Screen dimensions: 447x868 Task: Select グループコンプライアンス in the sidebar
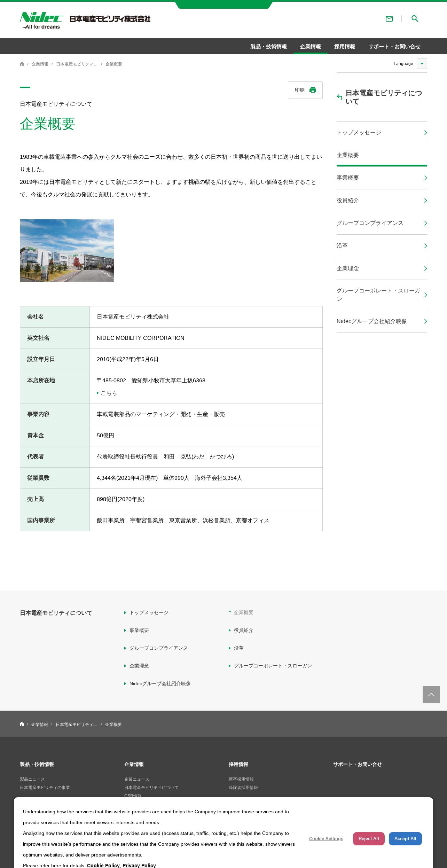[382, 223]
